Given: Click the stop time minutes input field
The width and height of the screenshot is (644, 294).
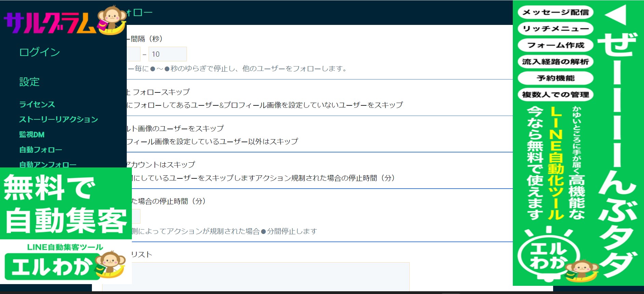Looking at the screenshot, I should click(134, 217).
